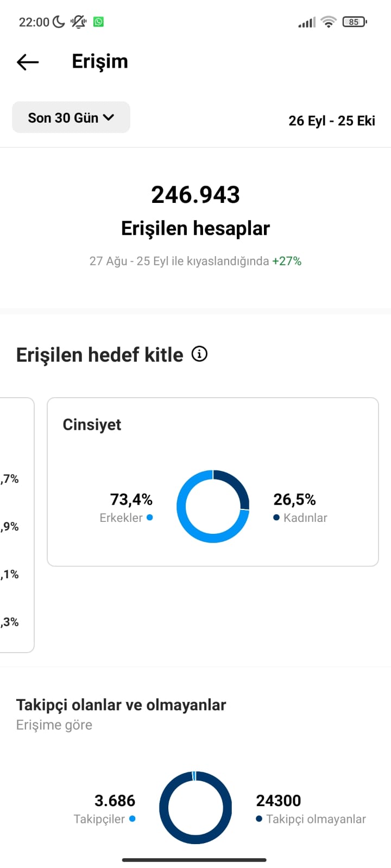Tap the WhatsApp notification icon in status bar

[x=98, y=22]
